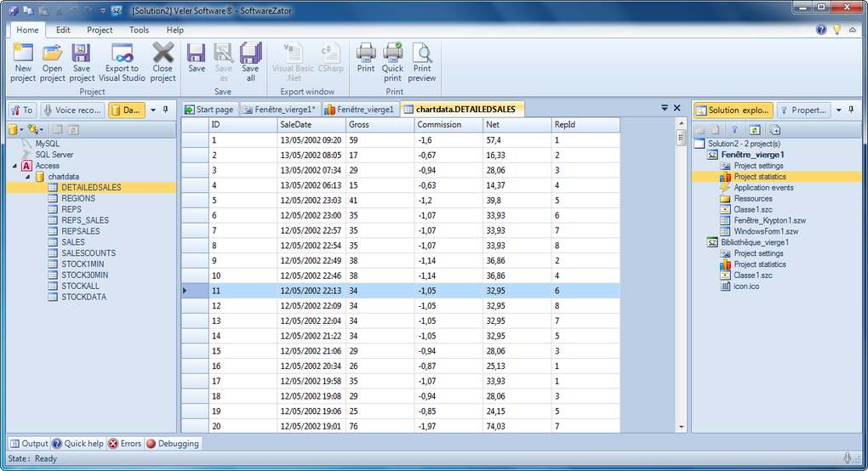Switch to the Start page tab
Image resolution: width=868 pixels, height=471 pixels.
click(x=209, y=110)
